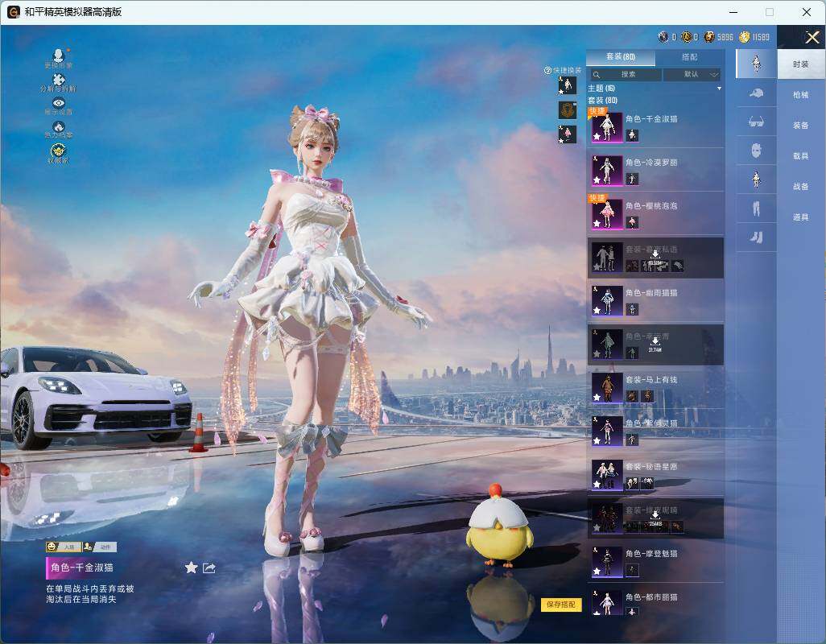The width and height of the screenshot is (826, 644).
Task: Favorite the current outfit with star icon
Action: pos(192,568)
